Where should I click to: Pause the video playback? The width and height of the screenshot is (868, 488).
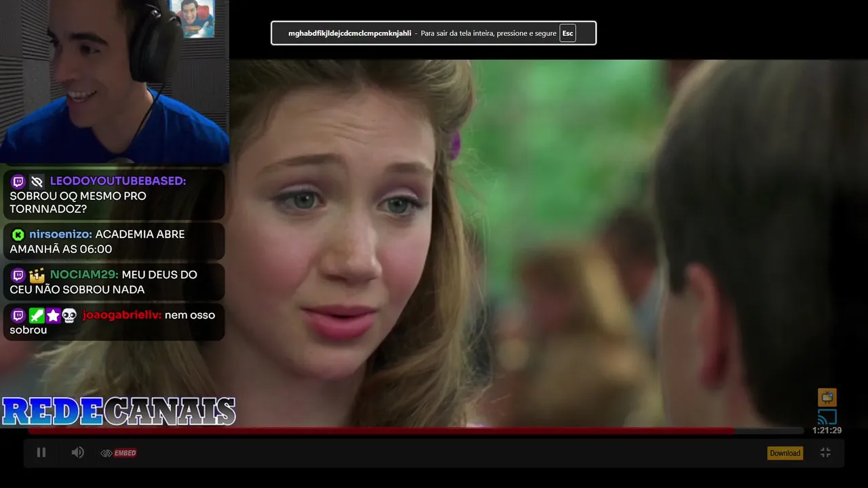tap(41, 452)
